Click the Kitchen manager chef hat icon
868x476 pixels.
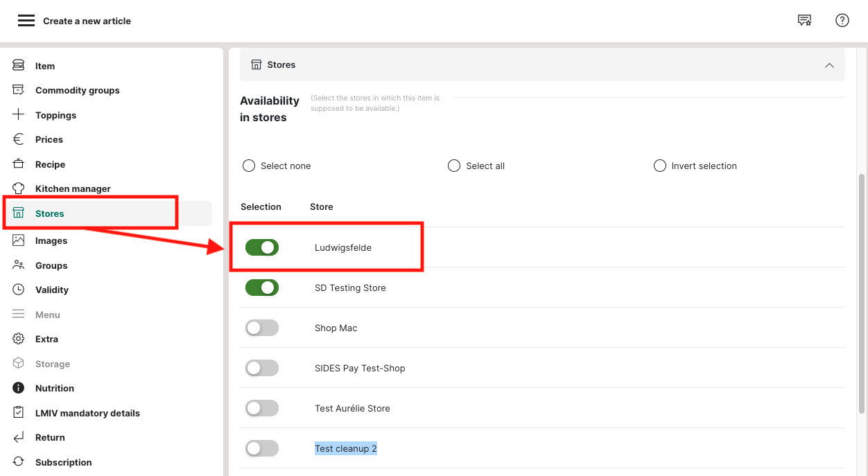(19, 188)
